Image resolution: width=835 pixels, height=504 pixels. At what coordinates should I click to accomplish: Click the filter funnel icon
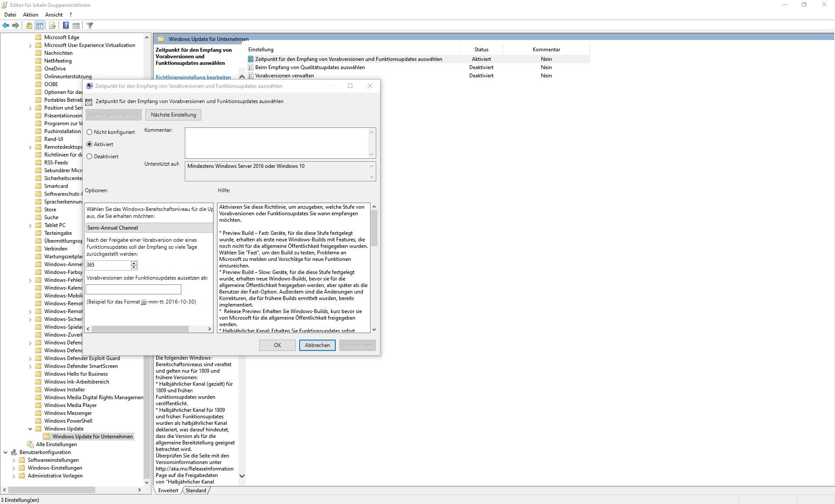(x=90, y=26)
